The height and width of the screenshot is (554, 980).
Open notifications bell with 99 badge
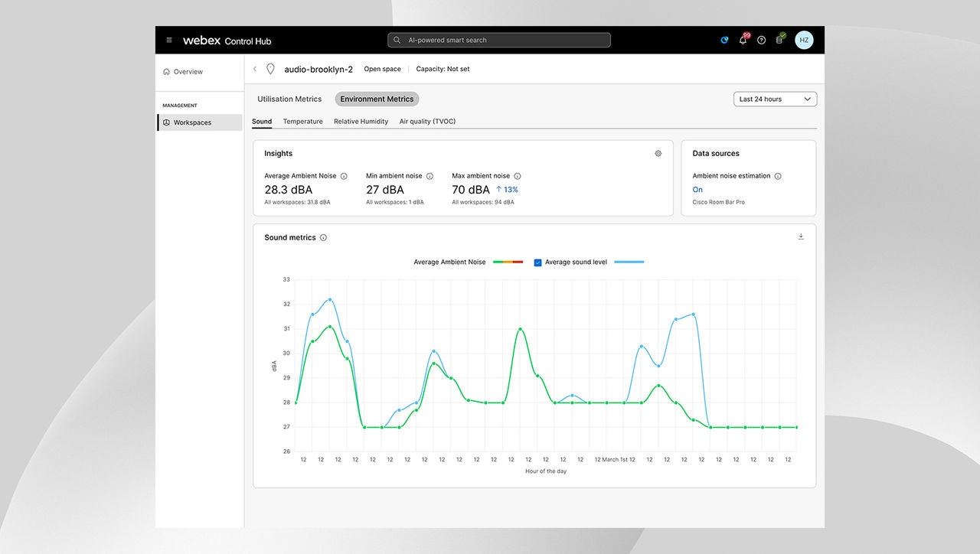click(743, 40)
